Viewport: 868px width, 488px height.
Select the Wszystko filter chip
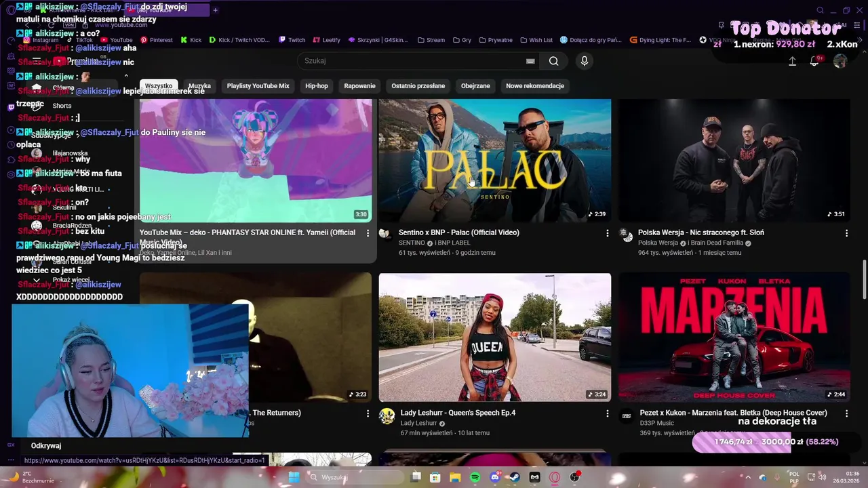tap(159, 86)
